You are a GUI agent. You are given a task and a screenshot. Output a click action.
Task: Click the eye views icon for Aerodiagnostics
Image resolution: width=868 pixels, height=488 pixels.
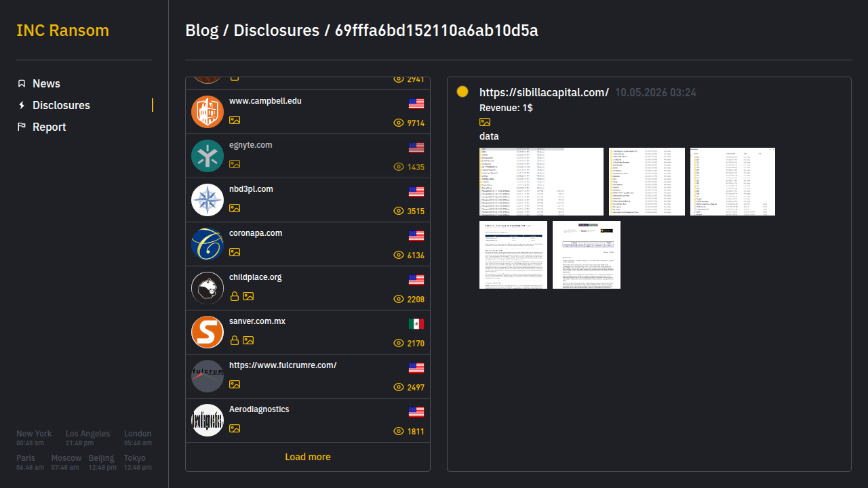(x=399, y=431)
